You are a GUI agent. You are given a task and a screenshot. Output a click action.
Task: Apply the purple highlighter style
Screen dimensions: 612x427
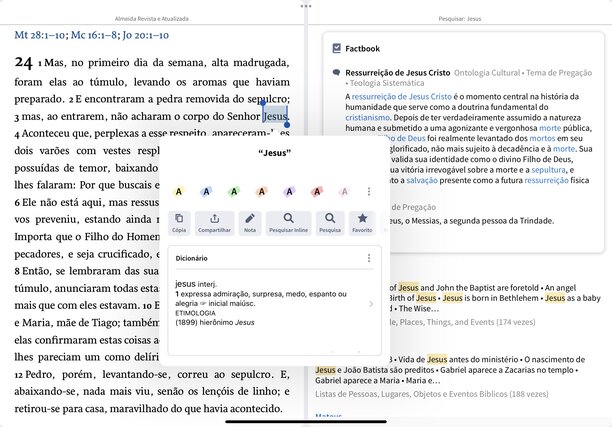point(289,192)
